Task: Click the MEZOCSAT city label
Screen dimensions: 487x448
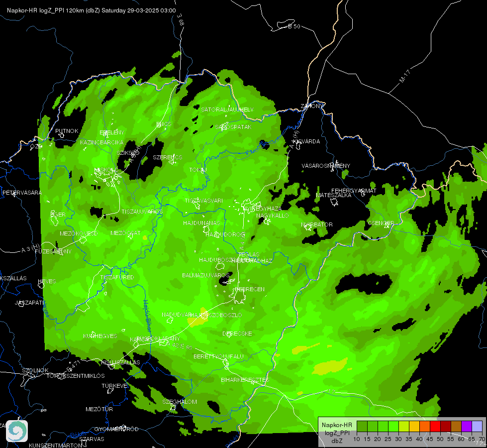Action: tap(125, 233)
